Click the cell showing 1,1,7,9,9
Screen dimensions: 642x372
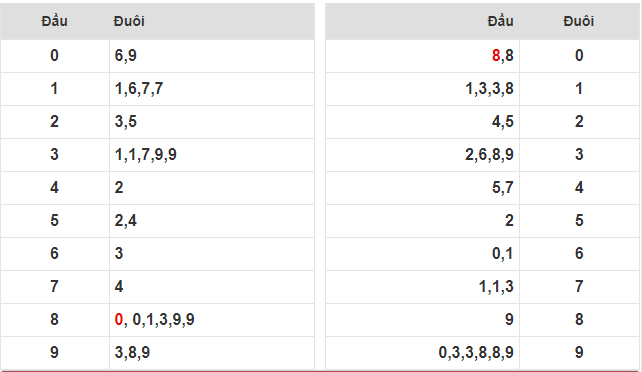pos(212,155)
